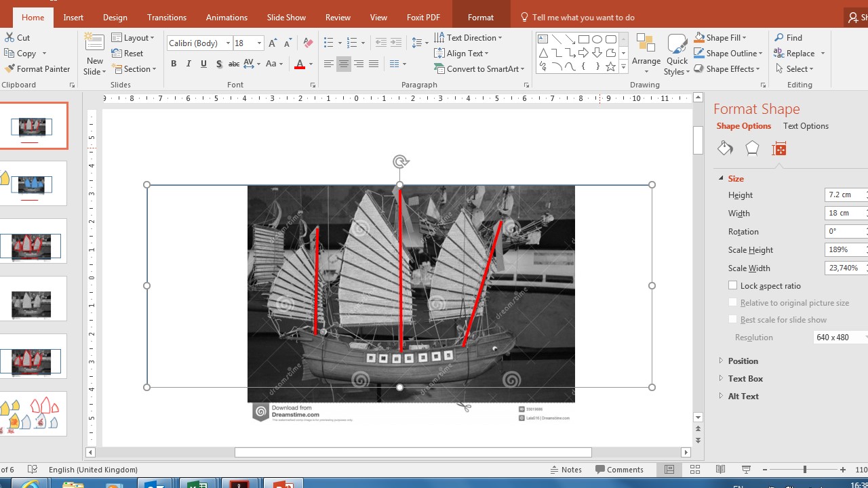Click the Height value field 7.2 cm
Viewport: 868px width, 488px height.
[x=846, y=195]
